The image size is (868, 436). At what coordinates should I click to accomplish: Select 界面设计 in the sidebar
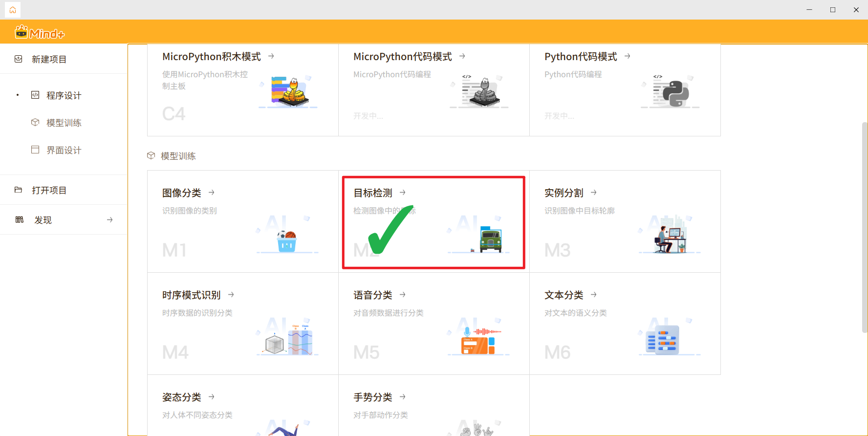pyautogui.click(x=64, y=150)
